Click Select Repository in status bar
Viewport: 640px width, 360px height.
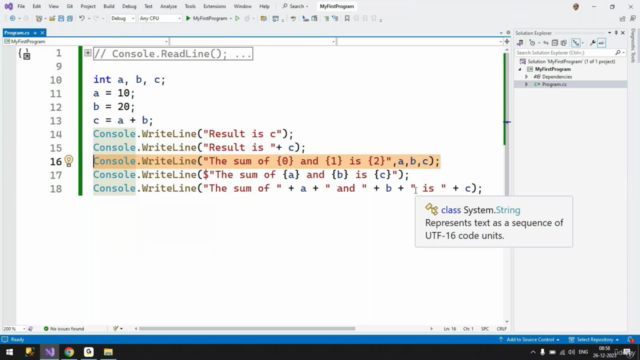[x=594, y=340]
